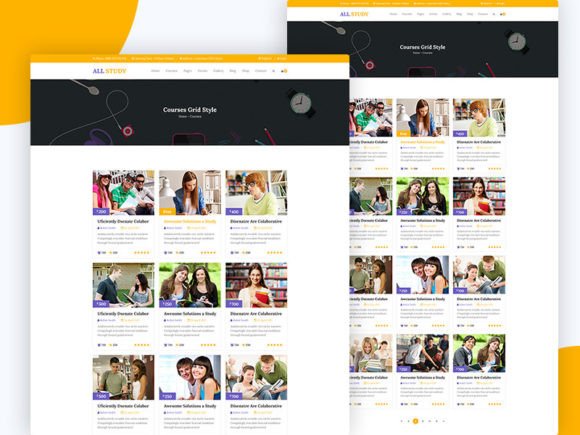Go to next page using pagination right arrow
Viewport: 580px width, 435px height.
click(444, 421)
